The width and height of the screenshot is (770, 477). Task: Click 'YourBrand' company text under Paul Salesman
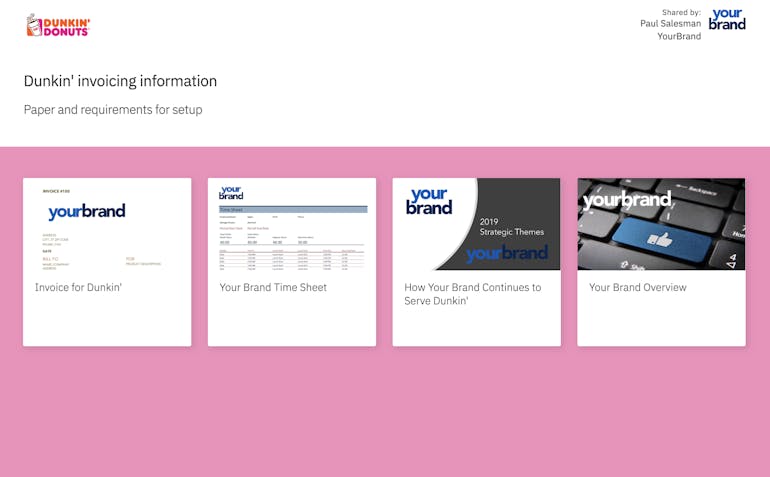[679, 36]
